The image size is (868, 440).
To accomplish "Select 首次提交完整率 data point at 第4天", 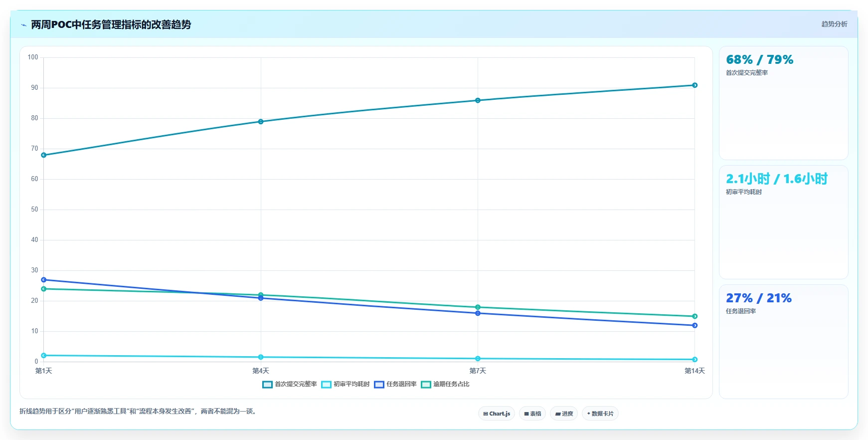I will tap(261, 122).
